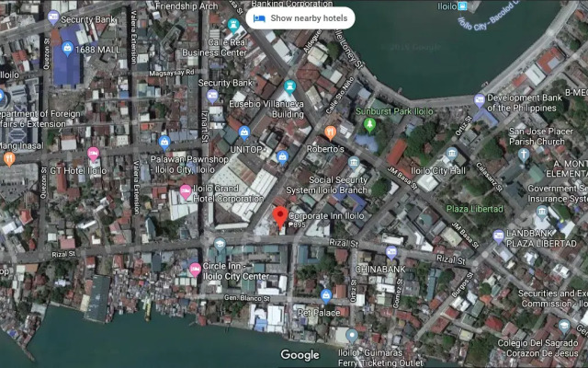Select the Mang Inasal restaurant marker
Screen dimensions: 588x368
pos(9,158)
